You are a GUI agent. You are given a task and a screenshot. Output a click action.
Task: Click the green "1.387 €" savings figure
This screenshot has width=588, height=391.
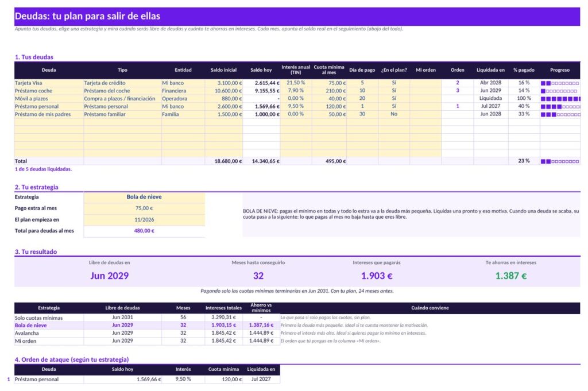pyautogui.click(x=510, y=276)
